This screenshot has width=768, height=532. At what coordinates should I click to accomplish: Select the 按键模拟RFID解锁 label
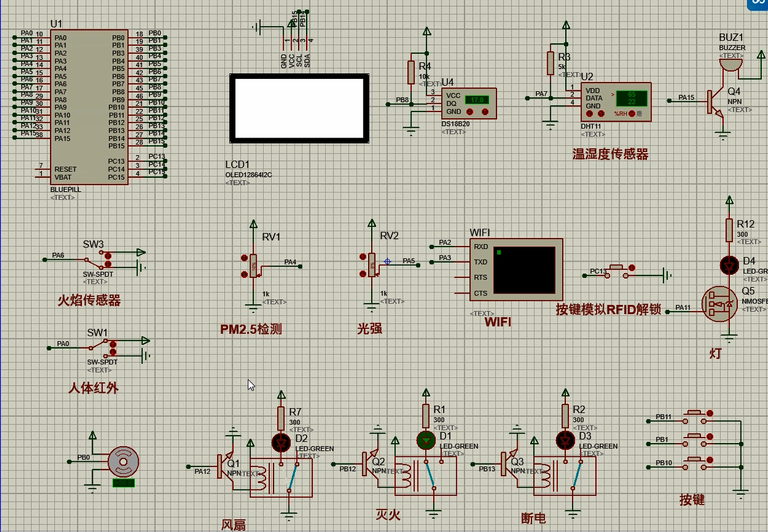(608, 309)
